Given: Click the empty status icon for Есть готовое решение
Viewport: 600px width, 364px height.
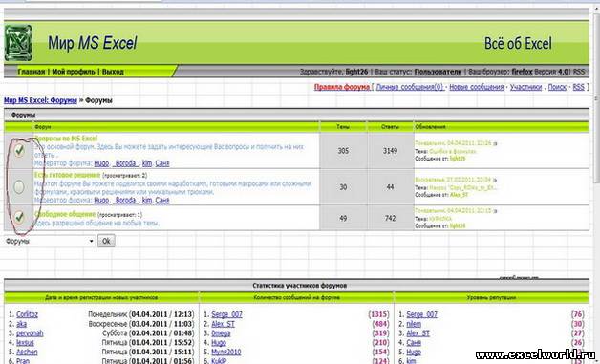Looking at the screenshot, I should pos(19,187).
